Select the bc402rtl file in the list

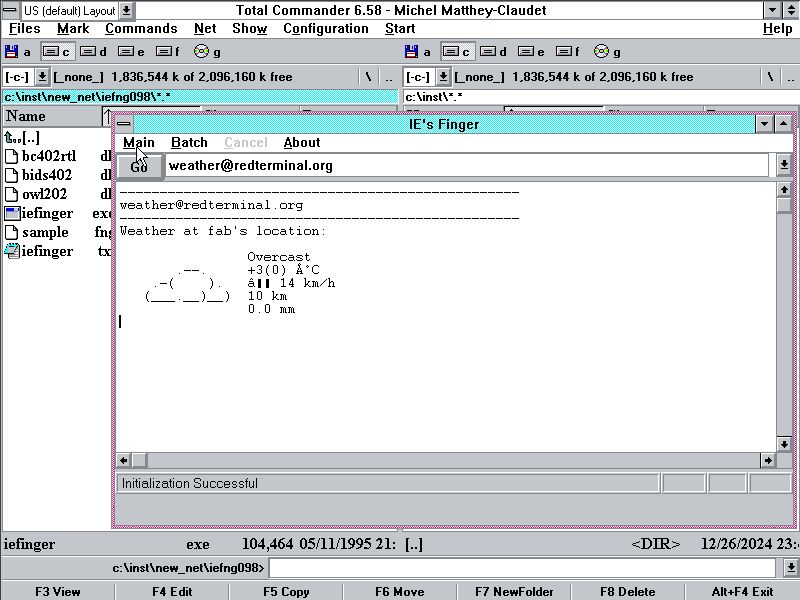(x=48, y=156)
